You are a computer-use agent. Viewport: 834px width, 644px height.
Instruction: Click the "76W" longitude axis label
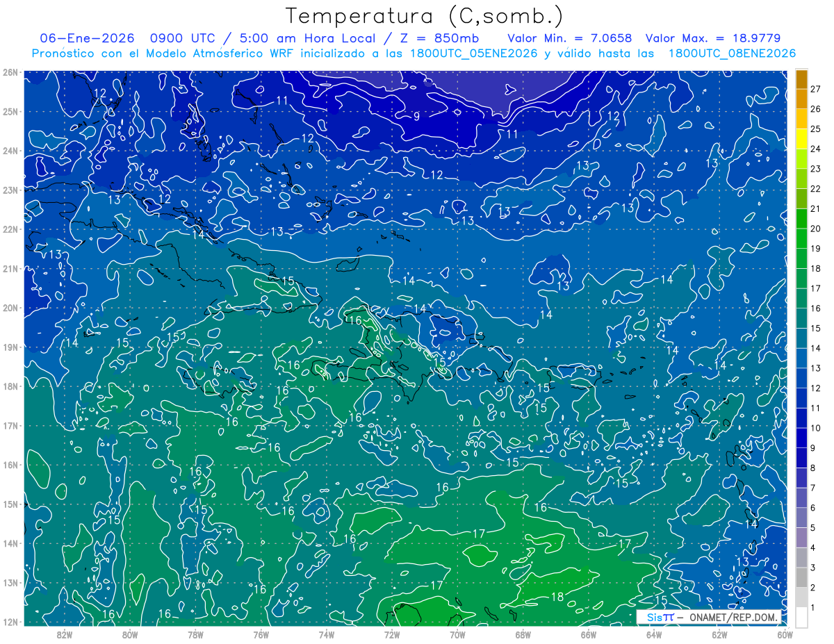pos(261,634)
